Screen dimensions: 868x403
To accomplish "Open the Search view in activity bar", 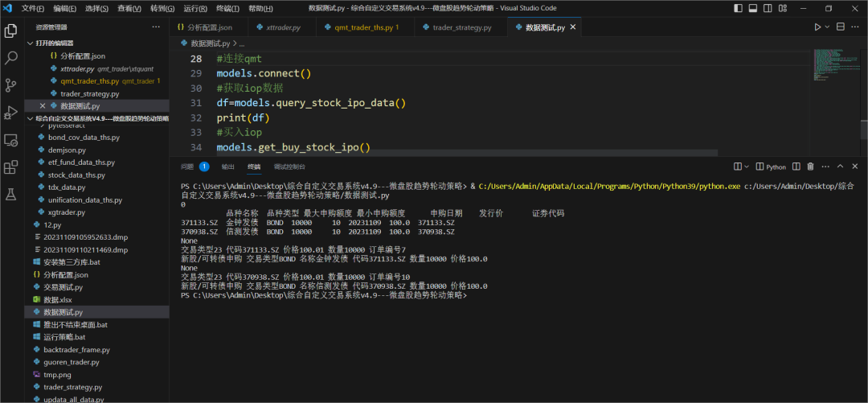I will pos(10,58).
